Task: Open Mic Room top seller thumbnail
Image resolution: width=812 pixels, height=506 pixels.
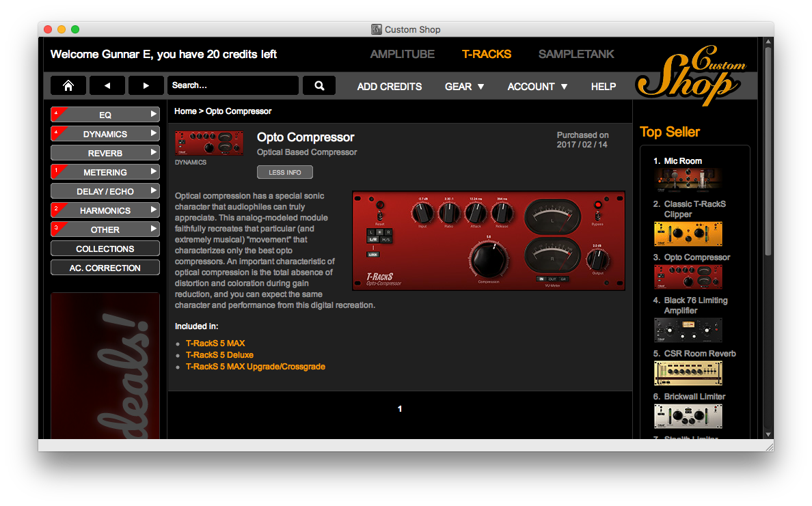Action: pos(688,180)
